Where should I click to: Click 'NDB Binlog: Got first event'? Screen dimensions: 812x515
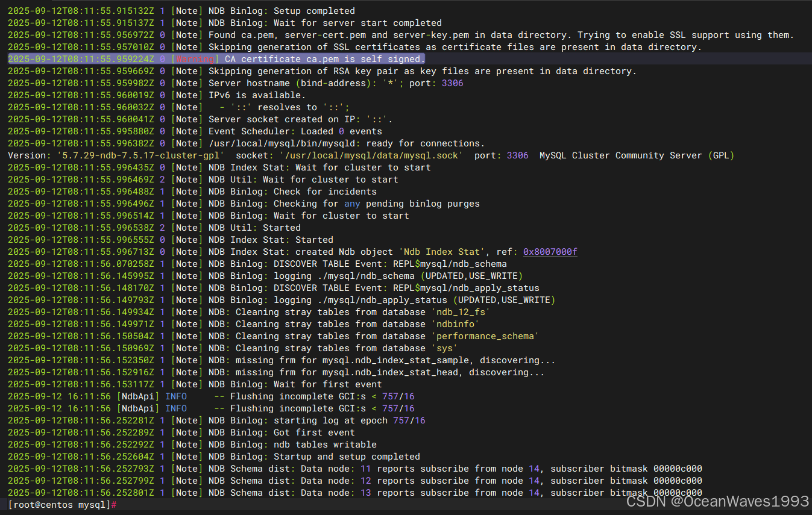[x=282, y=432]
